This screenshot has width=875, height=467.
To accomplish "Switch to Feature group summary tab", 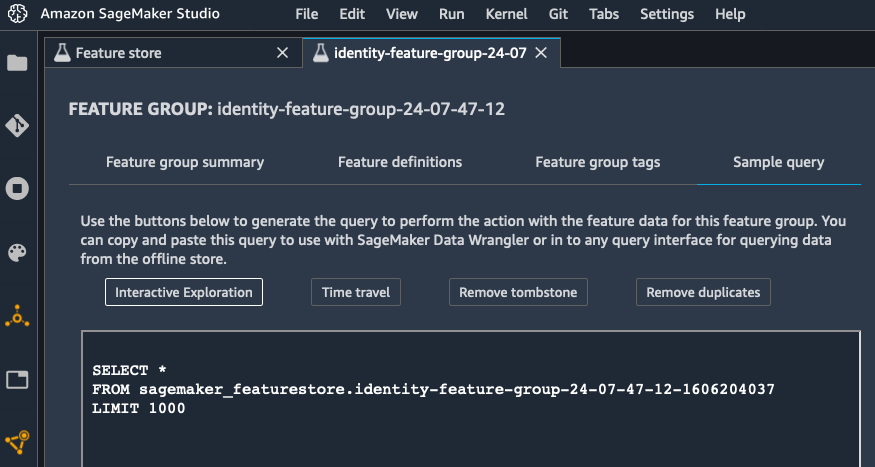I will pos(185,162).
